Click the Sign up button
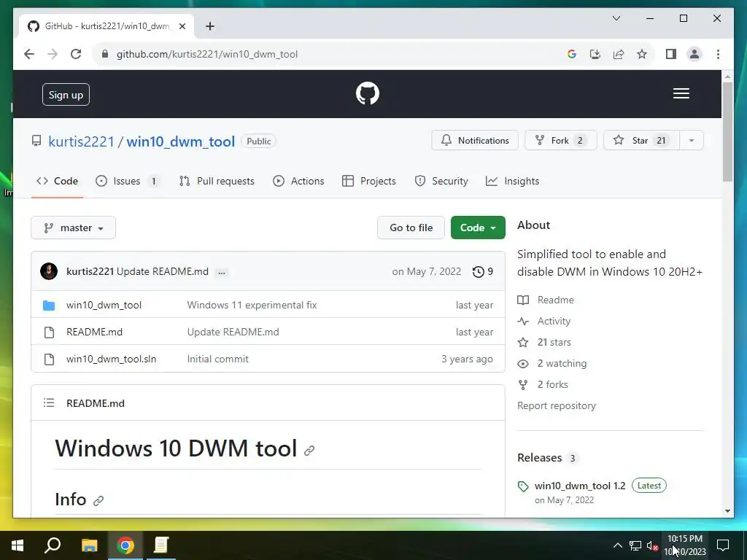Image resolution: width=747 pixels, height=560 pixels. point(66,95)
